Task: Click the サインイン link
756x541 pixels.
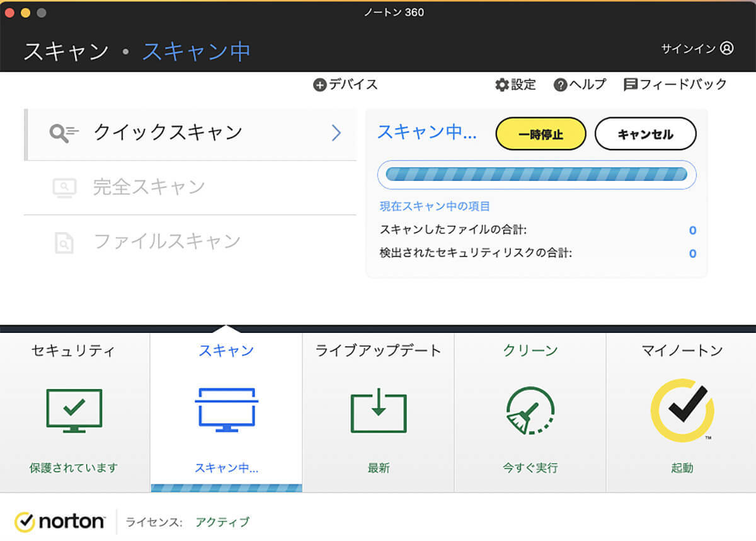Action: pyautogui.click(x=689, y=49)
